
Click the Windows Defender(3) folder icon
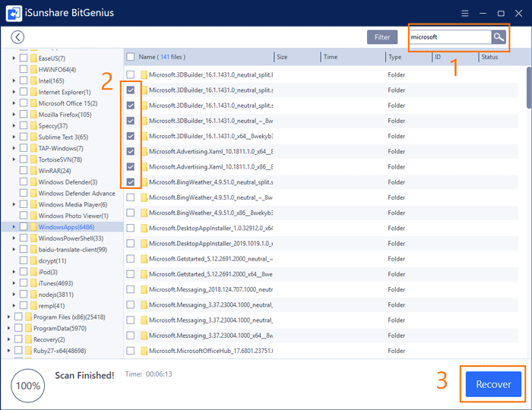coord(33,182)
